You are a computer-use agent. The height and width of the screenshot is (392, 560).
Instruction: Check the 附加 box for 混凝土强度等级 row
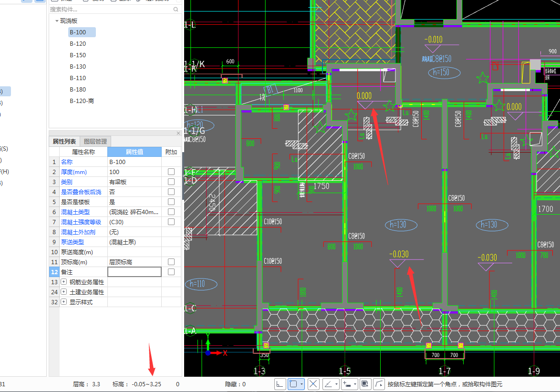point(171,222)
